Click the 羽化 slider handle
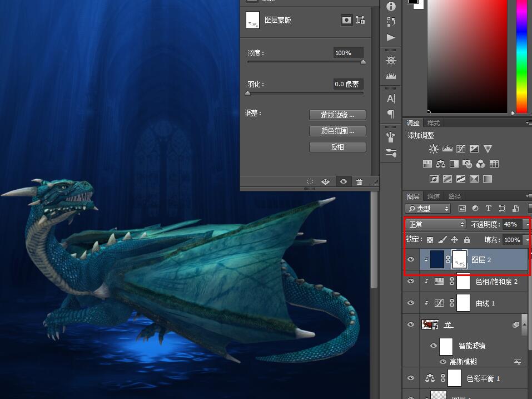 click(248, 93)
